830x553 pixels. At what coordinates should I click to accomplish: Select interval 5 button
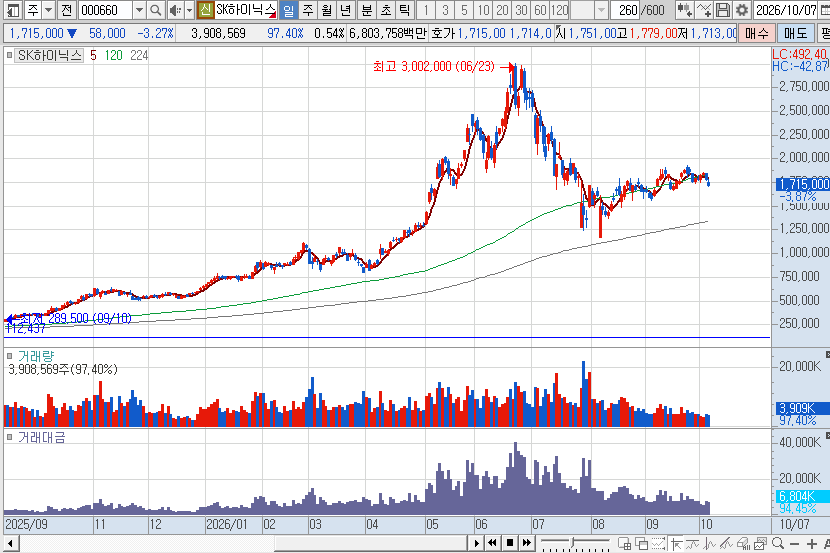coord(464,10)
